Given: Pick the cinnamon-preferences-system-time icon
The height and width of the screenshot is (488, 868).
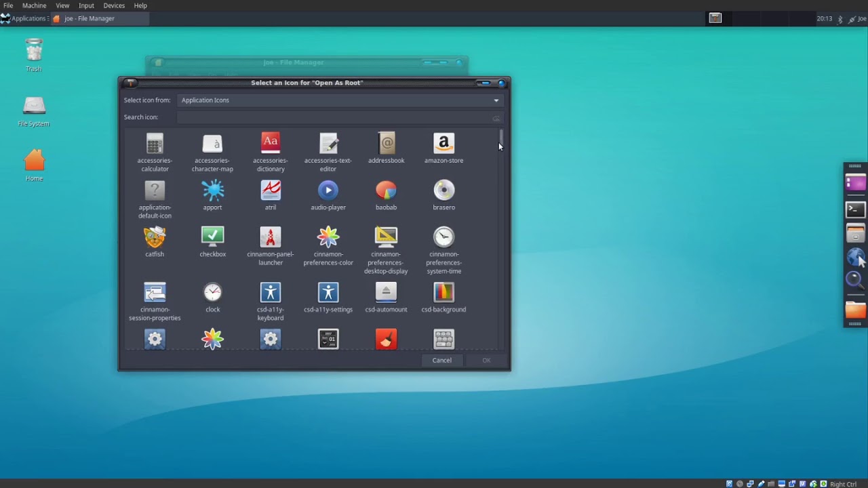Looking at the screenshot, I should pos(443,237).
